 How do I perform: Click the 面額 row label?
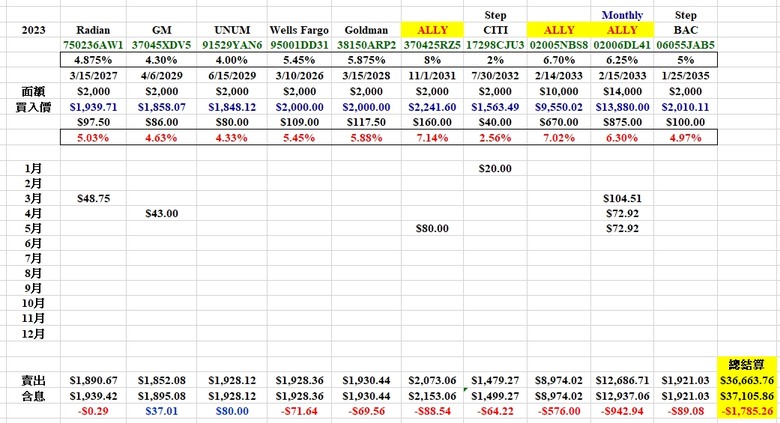click(33, 92)
